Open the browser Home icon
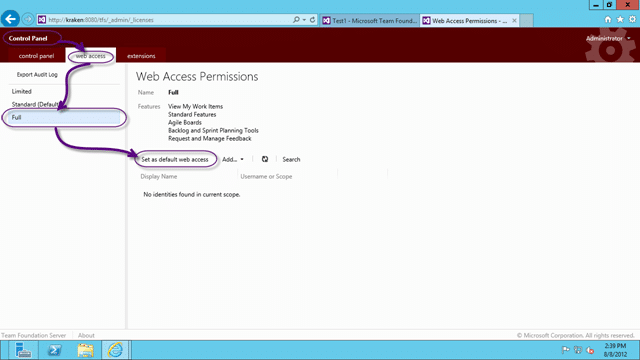This screenshot has width=640, height=360. (608, 19)
